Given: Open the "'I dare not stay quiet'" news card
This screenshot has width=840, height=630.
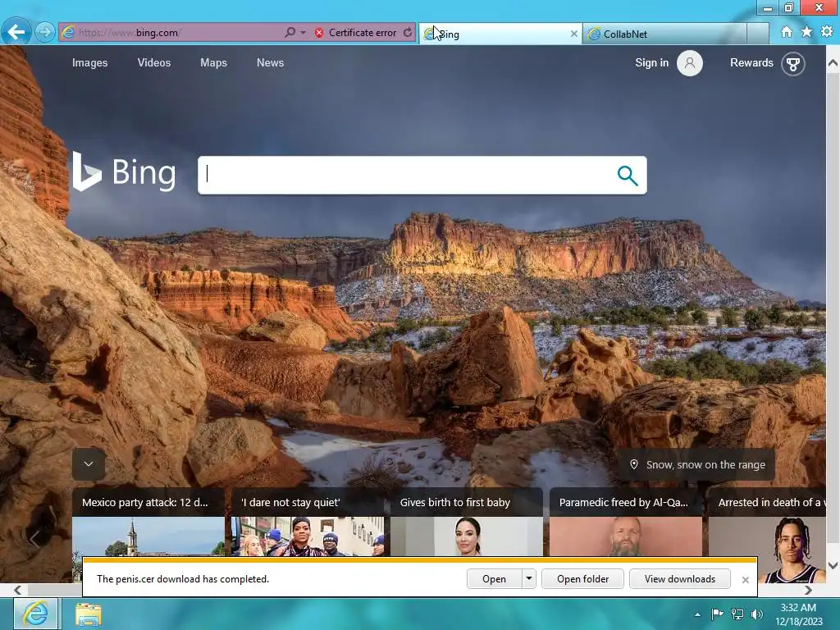Looking at the screenshot, I should pos(308,522).
